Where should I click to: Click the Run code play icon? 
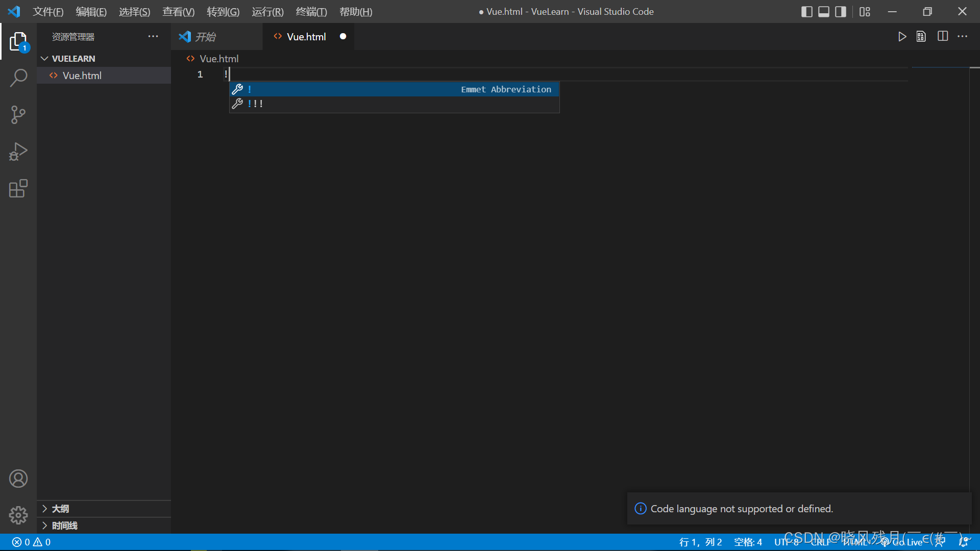point(902,37)
